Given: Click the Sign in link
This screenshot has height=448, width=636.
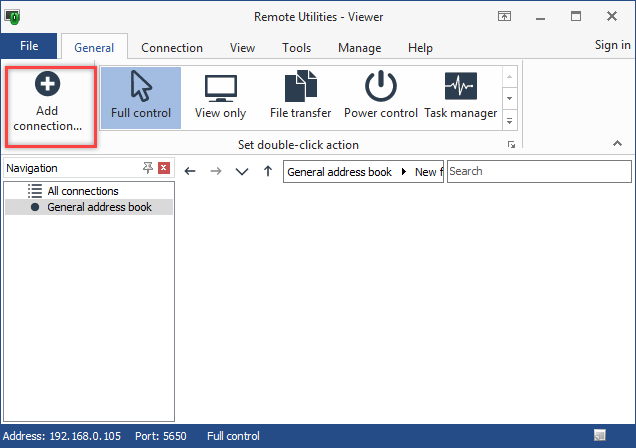Looking at the screenshot, I should (x=612, y=45).
